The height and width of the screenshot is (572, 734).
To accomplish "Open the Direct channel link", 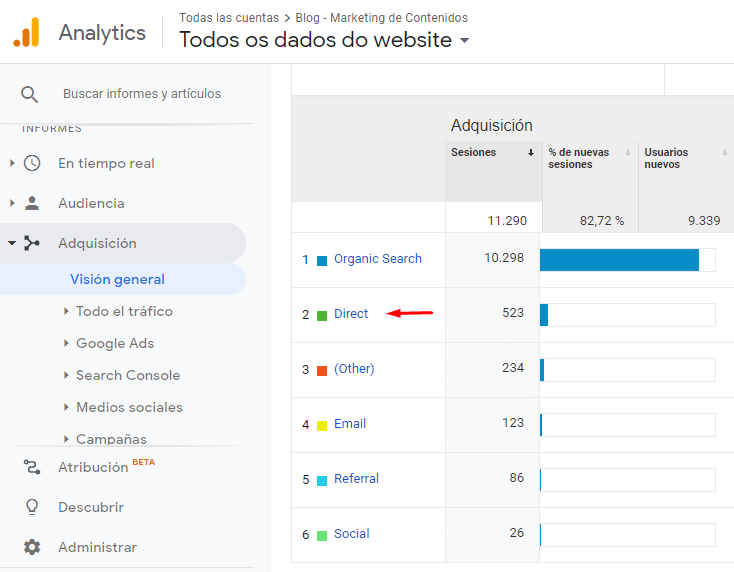I will tap(351, 314).
